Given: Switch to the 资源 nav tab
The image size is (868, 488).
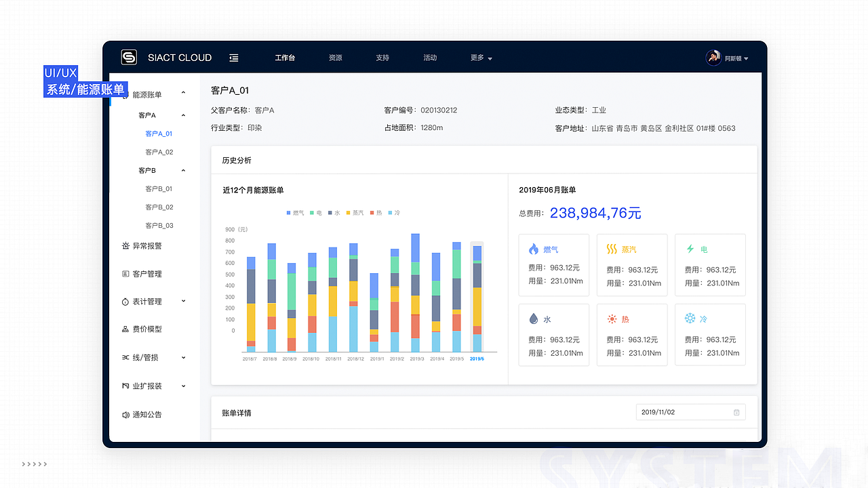Looking at the screenshot, I should pos(335,58).
